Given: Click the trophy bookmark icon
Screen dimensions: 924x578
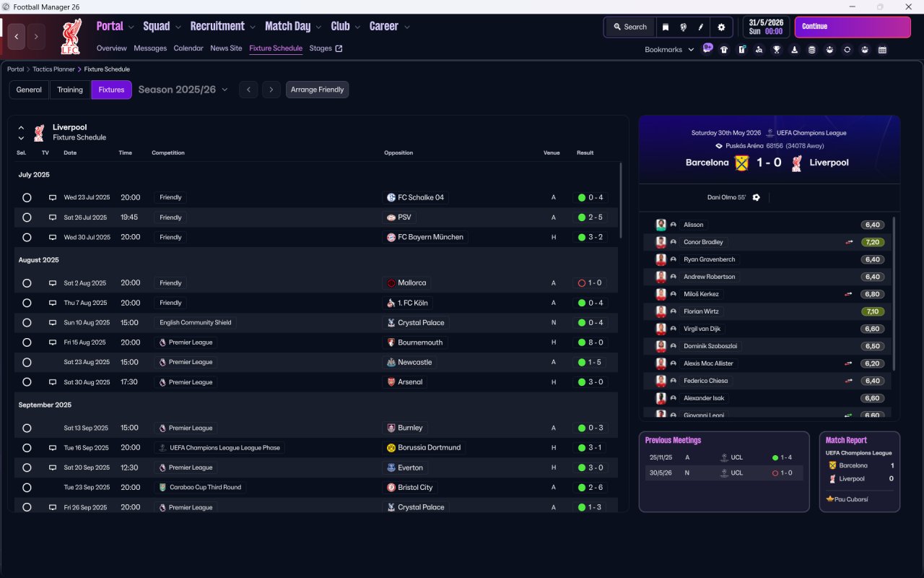Looking at the screenshot, I should [777, 50].
